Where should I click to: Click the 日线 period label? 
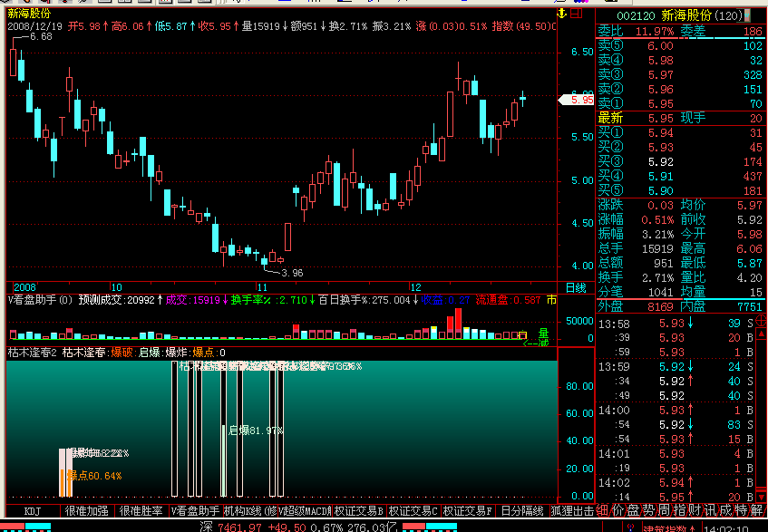[x=576, y=288]
